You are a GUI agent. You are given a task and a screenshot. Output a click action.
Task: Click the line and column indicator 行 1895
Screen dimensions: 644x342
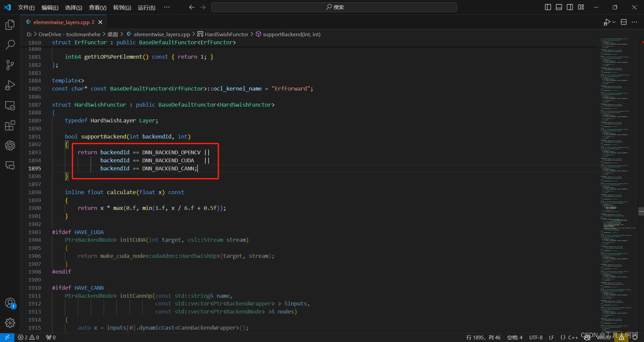[483, 337]
